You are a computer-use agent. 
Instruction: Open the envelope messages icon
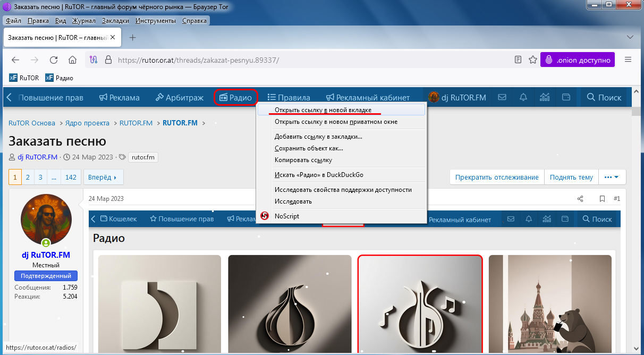(502, 97)
